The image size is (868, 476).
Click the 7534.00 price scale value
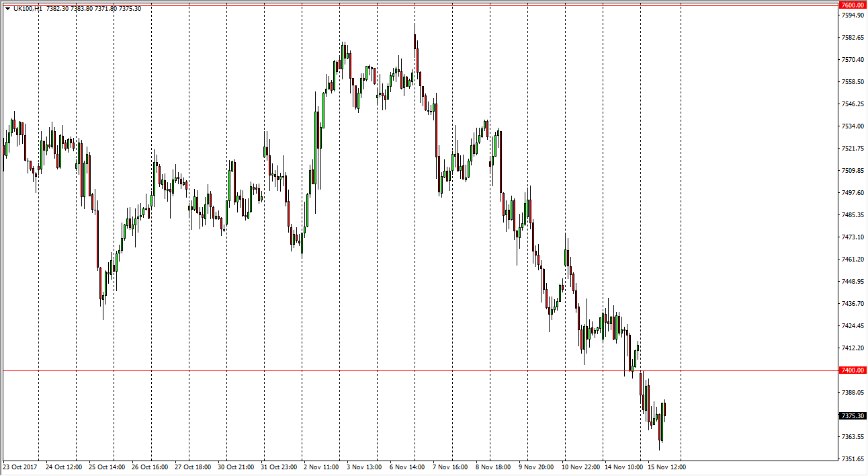(852, 126)
